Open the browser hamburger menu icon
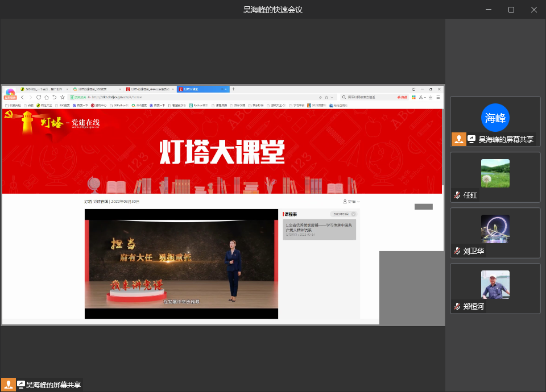546x392 pixels. click(438, 98)
